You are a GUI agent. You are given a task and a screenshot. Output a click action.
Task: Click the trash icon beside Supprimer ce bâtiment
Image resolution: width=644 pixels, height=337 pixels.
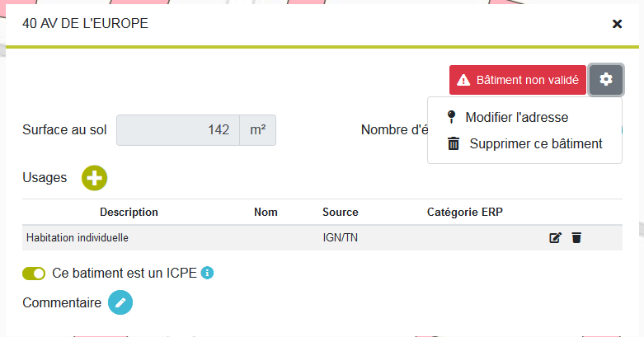pos(453,143)
